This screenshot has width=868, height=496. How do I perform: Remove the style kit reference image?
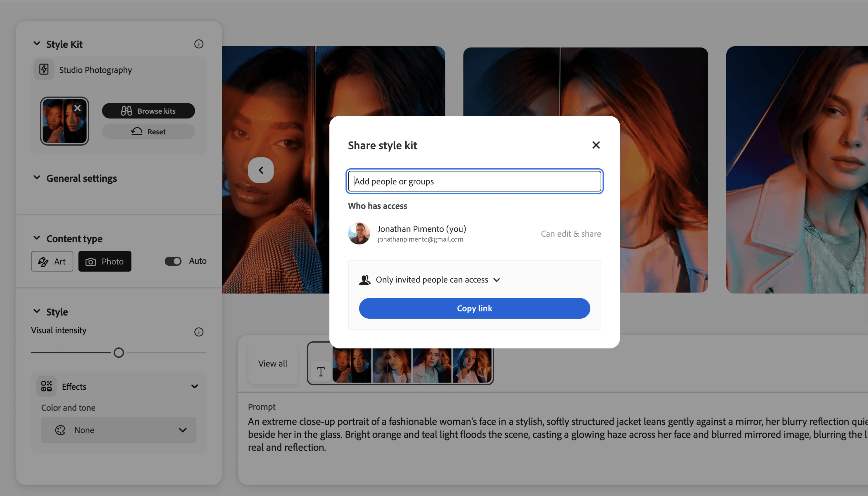pyautogui.click(x=77, y=108)
